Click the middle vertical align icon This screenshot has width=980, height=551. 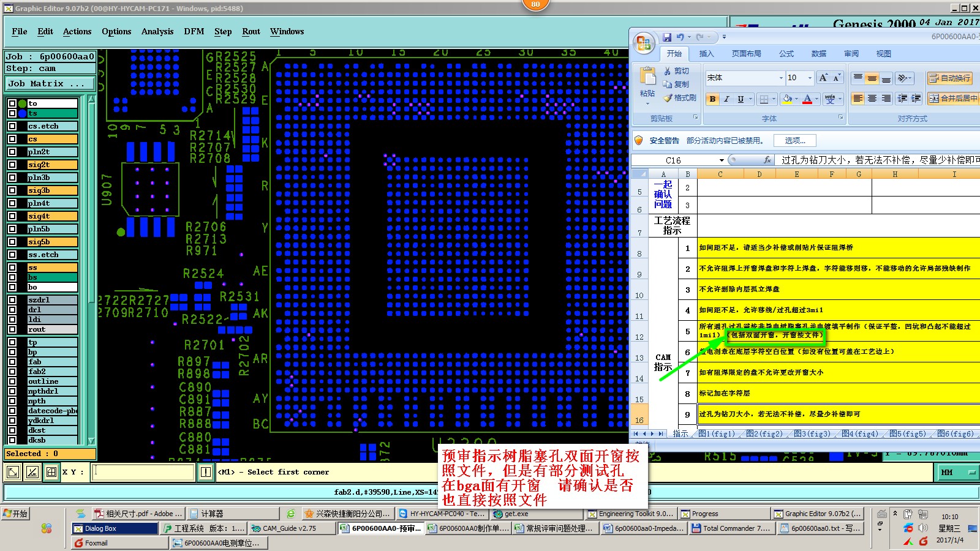(872, 78)
